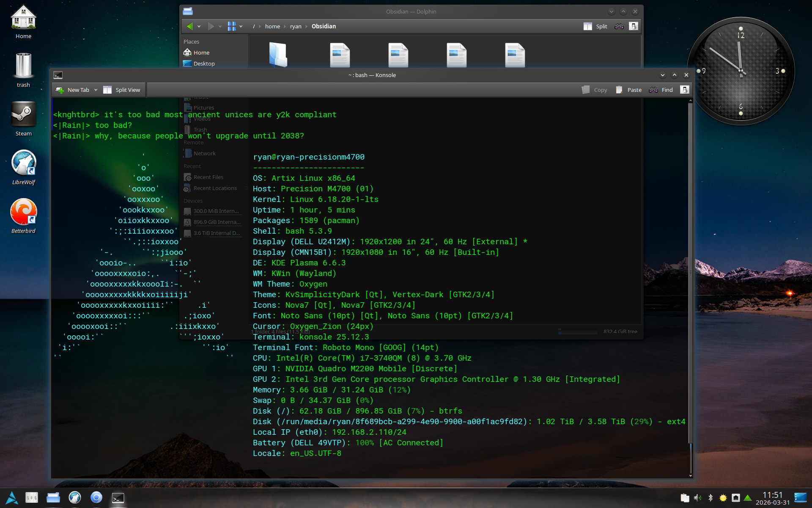
Task: Click the Split button in Dolphin
Action: click(595, 26)
